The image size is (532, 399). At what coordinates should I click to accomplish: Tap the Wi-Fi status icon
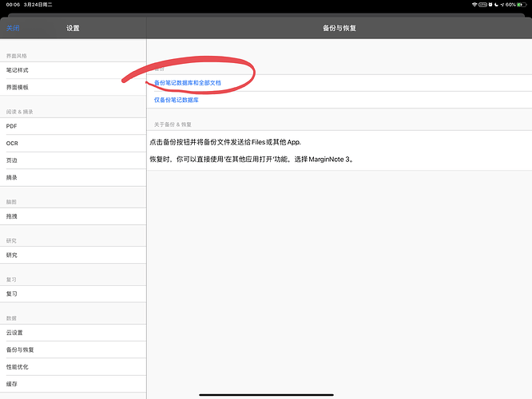[474, 5]
